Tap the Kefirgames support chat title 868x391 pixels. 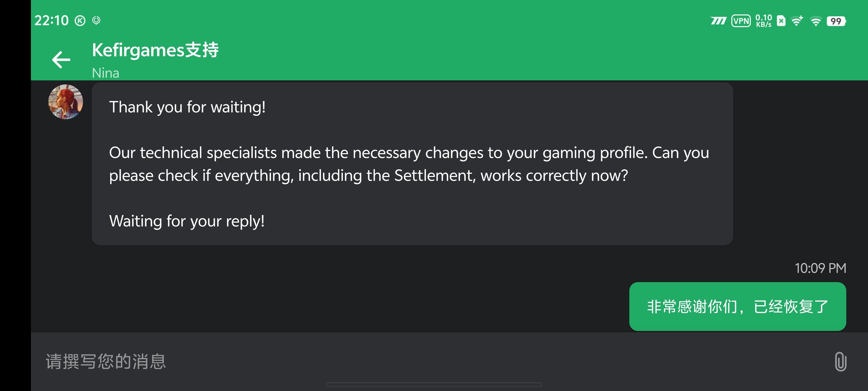pyautogui.click(x=155, y=50)
